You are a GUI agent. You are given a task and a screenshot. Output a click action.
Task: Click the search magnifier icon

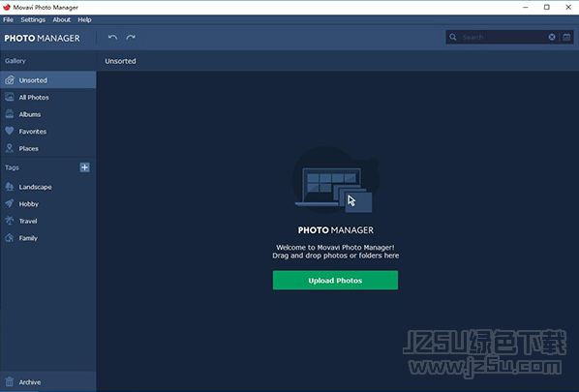coord(453,38)
